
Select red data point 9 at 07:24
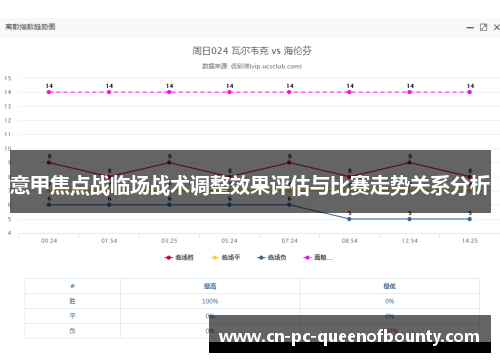coord(289,163)
